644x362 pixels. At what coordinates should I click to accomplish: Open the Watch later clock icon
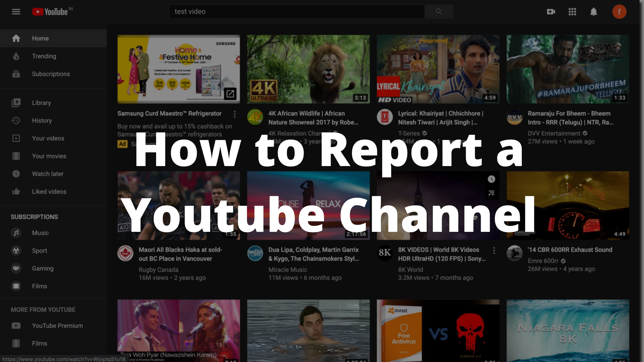16,174
